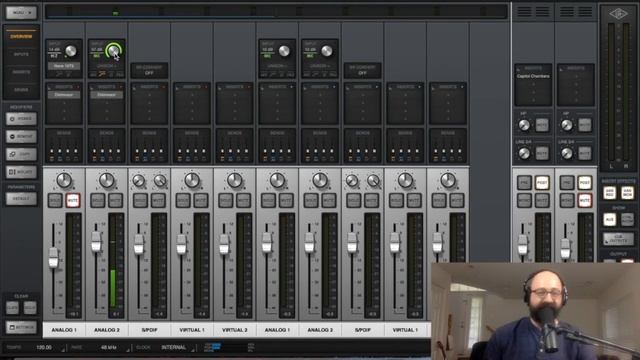Mute the Capitol Chambers aux return

coord(542,200)
